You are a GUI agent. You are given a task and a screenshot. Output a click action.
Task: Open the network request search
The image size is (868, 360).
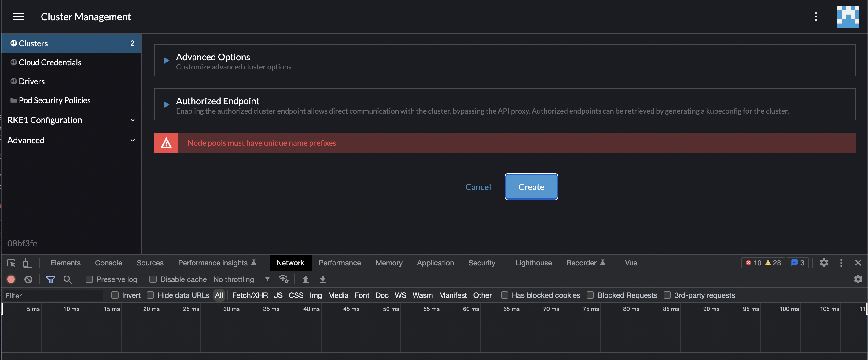pyautogui.click(x=68, y=279)
